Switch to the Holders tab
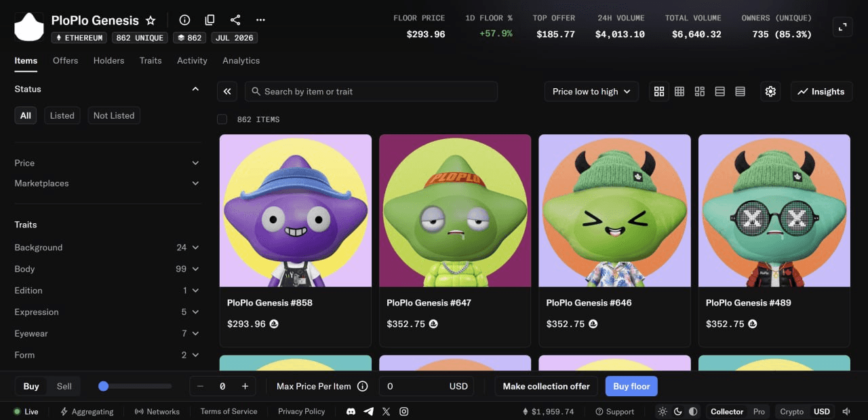868x420 pixels. click(108, 60)
